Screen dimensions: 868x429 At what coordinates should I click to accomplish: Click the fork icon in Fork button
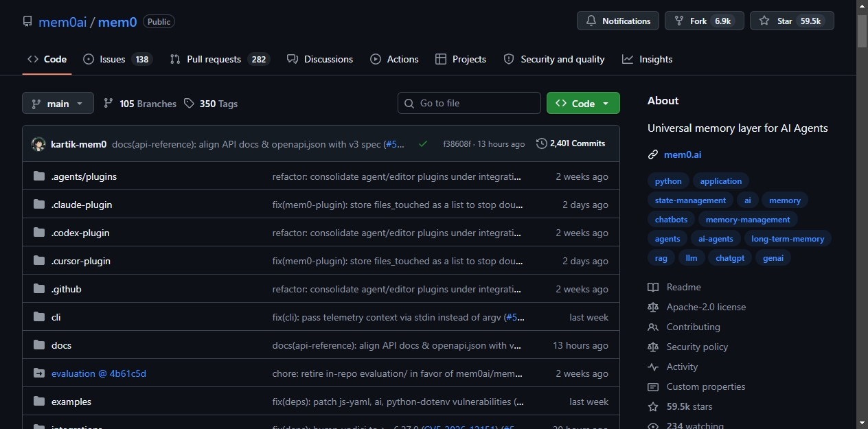(x=679, y=21)
